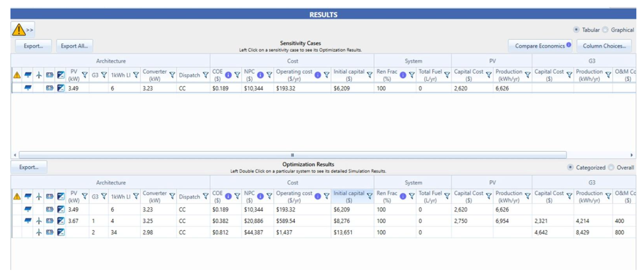Select the Categorized radio button
Image resolution: width=644 pixels, height=278 pixels.
(570, 168)
